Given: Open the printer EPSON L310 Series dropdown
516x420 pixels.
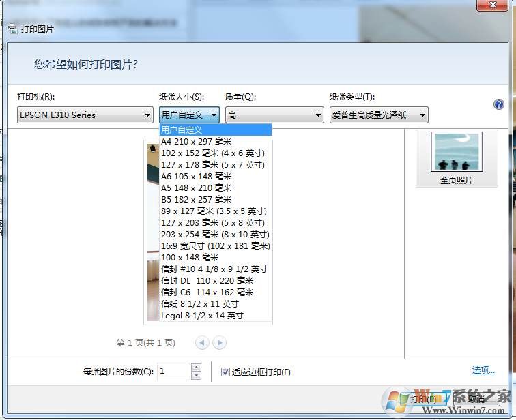Looking at the screenshot, I should coord(85,115).
